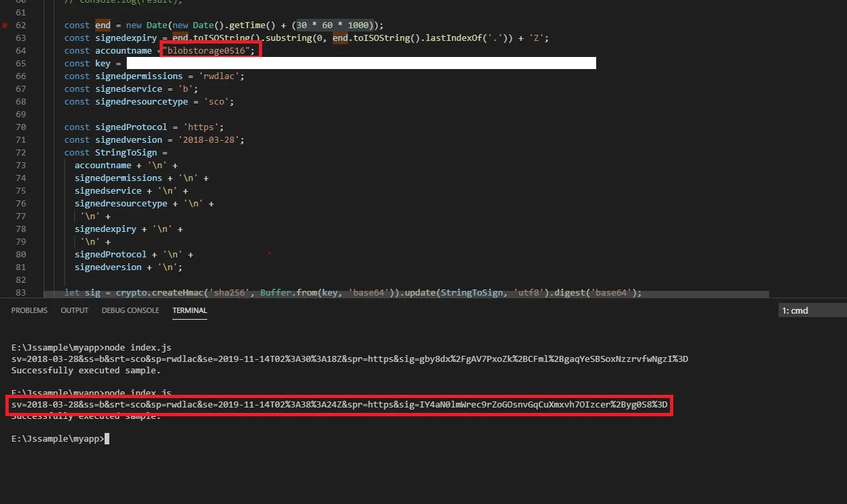The width and height of the screenshot is (847, 504).
Task: Click 'Successfully executed sample.' under first SAS output
Action: pyautogui.click(x=86, y=370)
